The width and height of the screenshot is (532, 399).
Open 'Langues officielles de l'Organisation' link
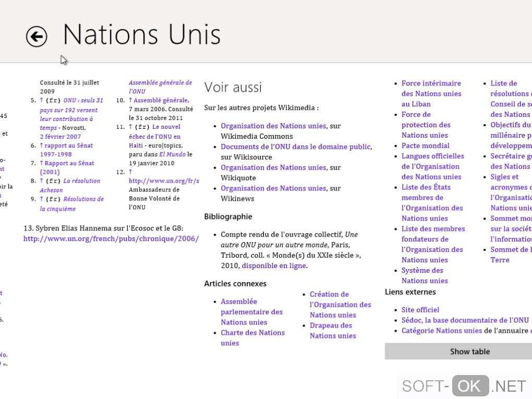(x=432, y=166)
